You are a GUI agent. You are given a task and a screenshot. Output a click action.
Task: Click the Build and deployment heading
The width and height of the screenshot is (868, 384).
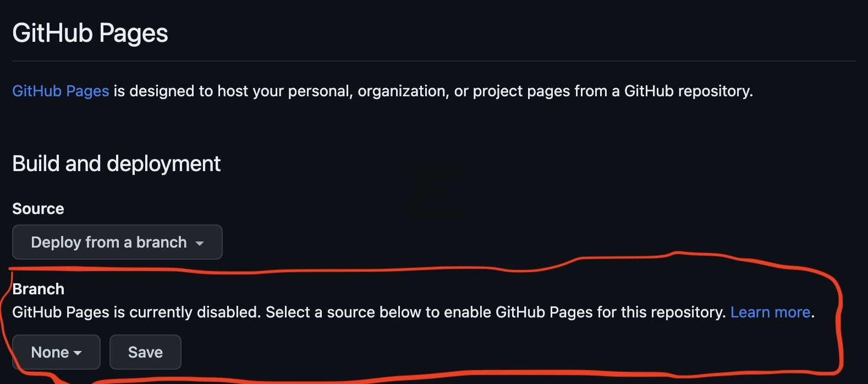[x=116, y=164]
